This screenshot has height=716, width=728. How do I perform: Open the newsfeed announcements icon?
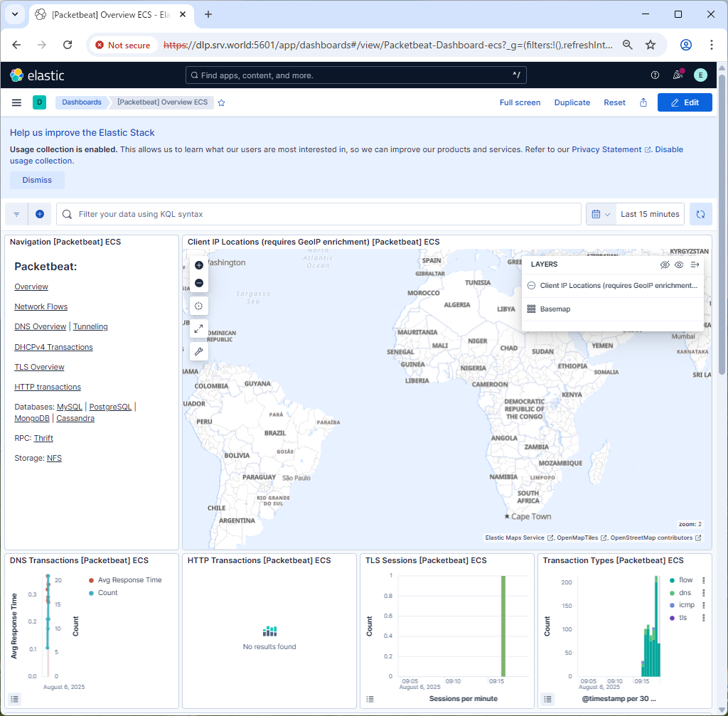coord(678,75)
